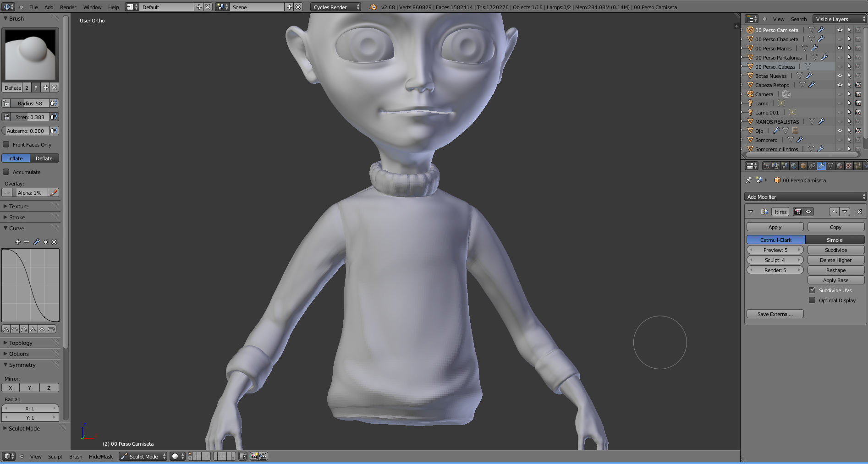Click the Reshape button
Image resolution: width=868 pixels, height=464 pixels.
click(x=836, y=270)
